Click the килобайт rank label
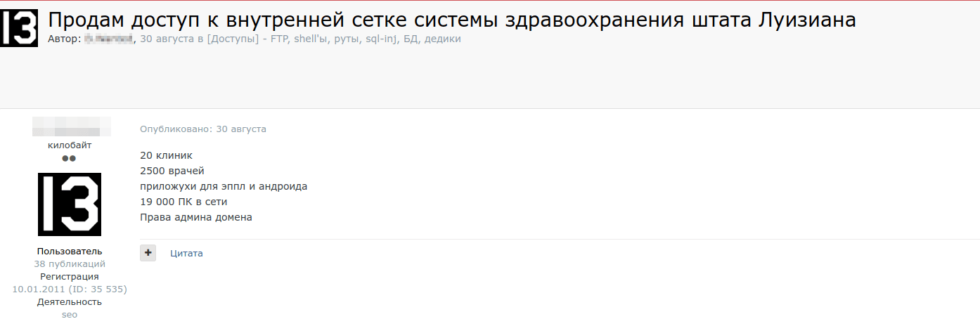The image size is (980, 319). 70,145
